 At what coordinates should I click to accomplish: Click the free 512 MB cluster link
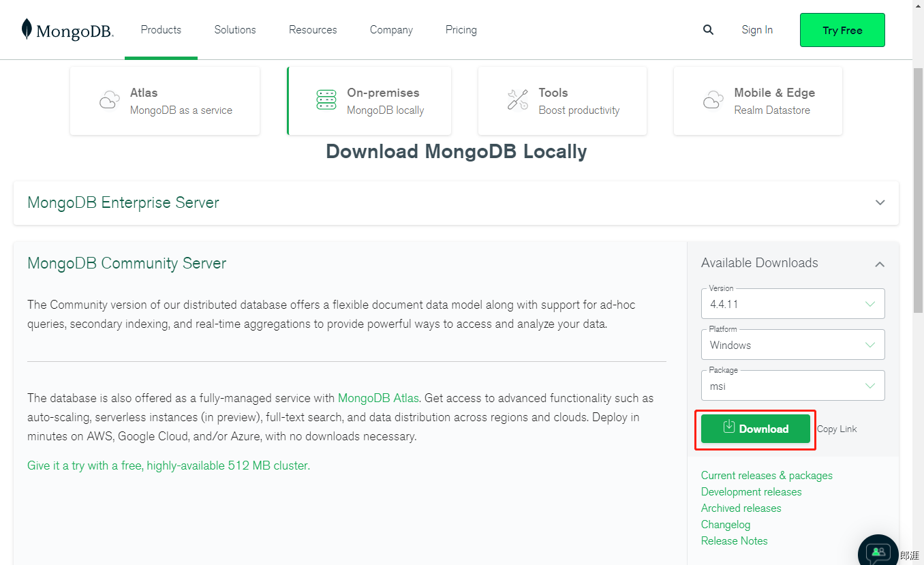point(168,465)
